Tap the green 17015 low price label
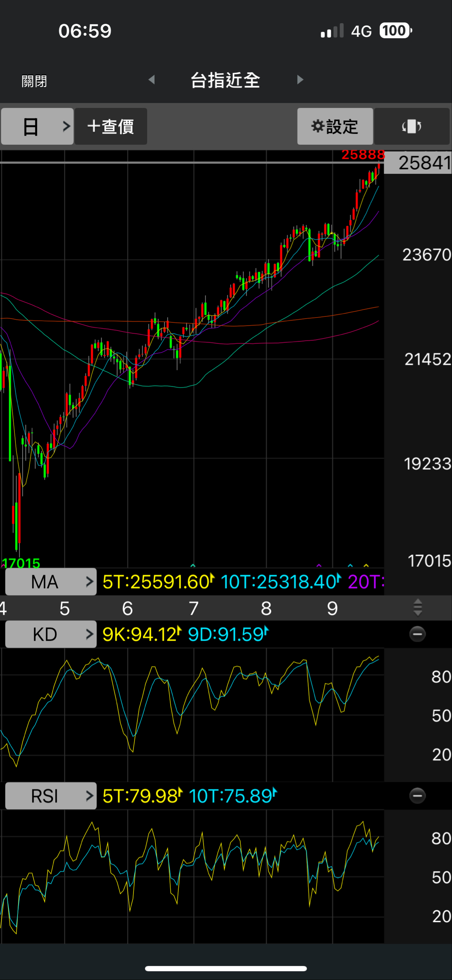 click(x=21, y=563)
